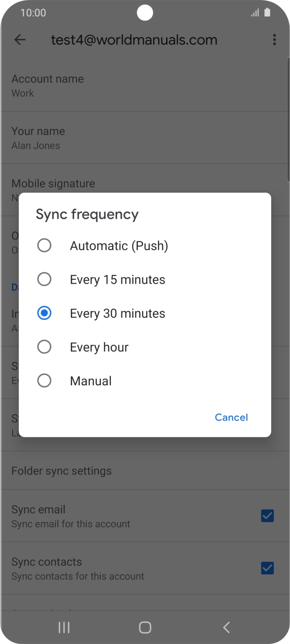Tap the Sync frequency dialog title
The width and height of the screenshot is (290, 644).
coord(87,214)
